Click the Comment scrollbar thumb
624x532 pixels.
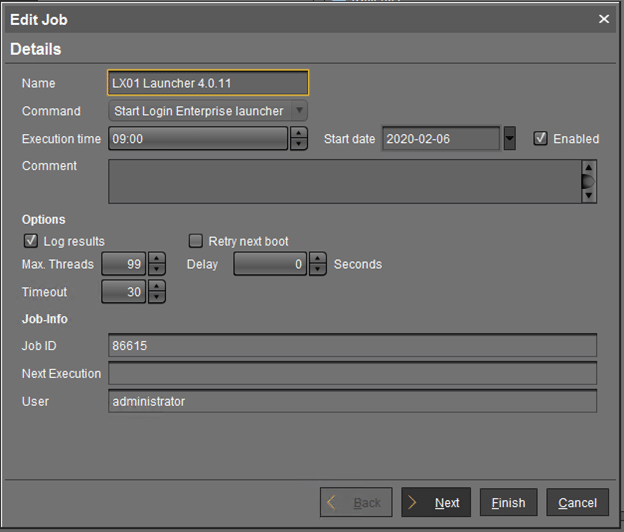click(588, 181)
